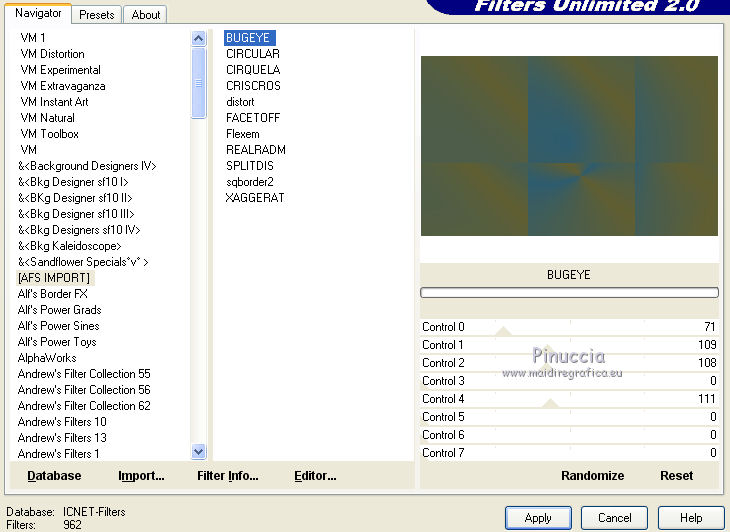Adjust the Control 0 slider handle
The width and height of the screenshot is (730, 532).
click(x=503, y=331)
